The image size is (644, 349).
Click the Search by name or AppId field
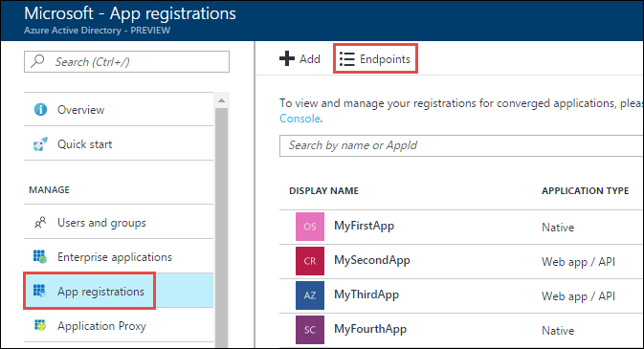pos(461,145)
